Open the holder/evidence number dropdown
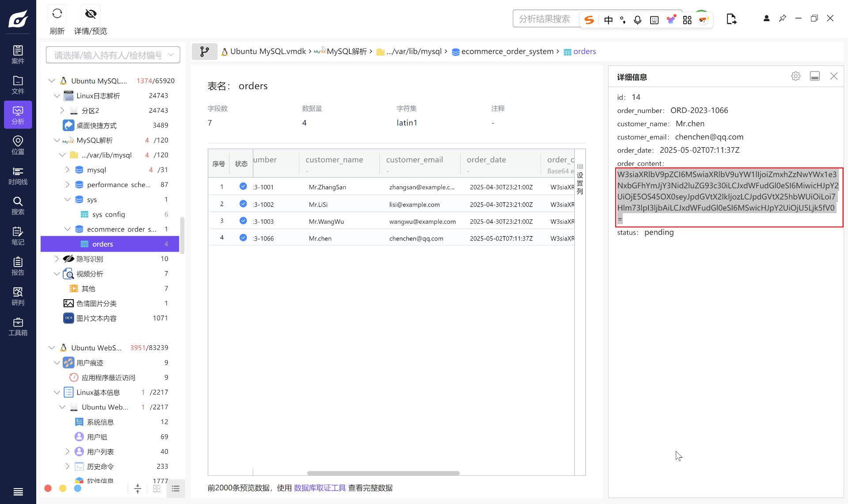 [x=113, y=55]
